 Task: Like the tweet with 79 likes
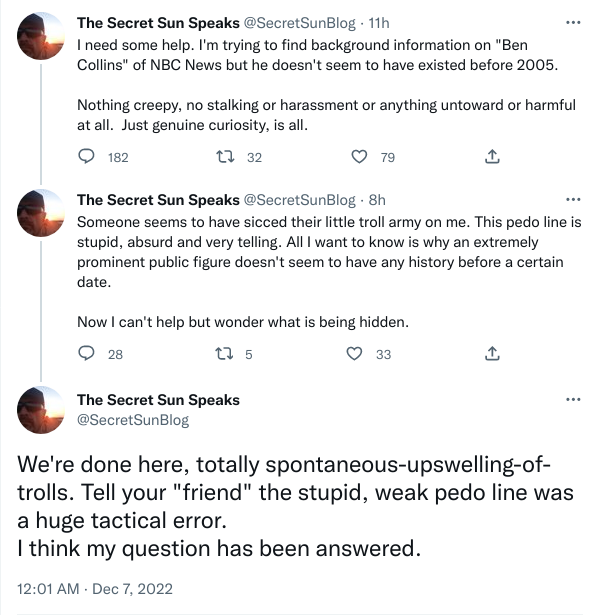point(359,157)
